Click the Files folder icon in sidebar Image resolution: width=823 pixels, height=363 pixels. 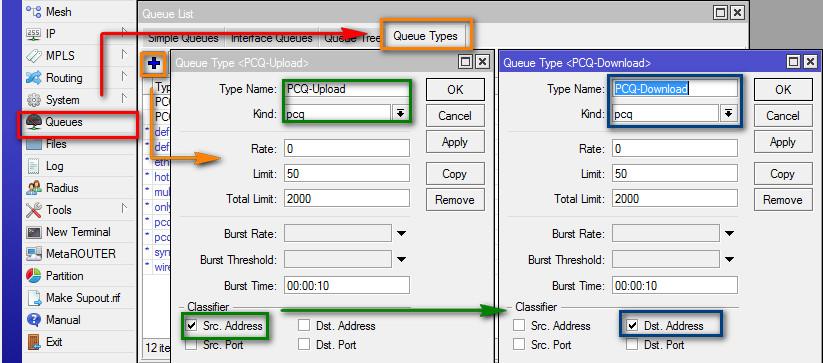[x=34, y=144]
